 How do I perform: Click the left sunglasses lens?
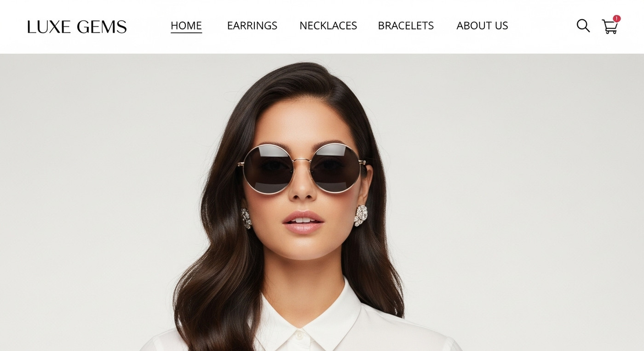coord(268,169)
